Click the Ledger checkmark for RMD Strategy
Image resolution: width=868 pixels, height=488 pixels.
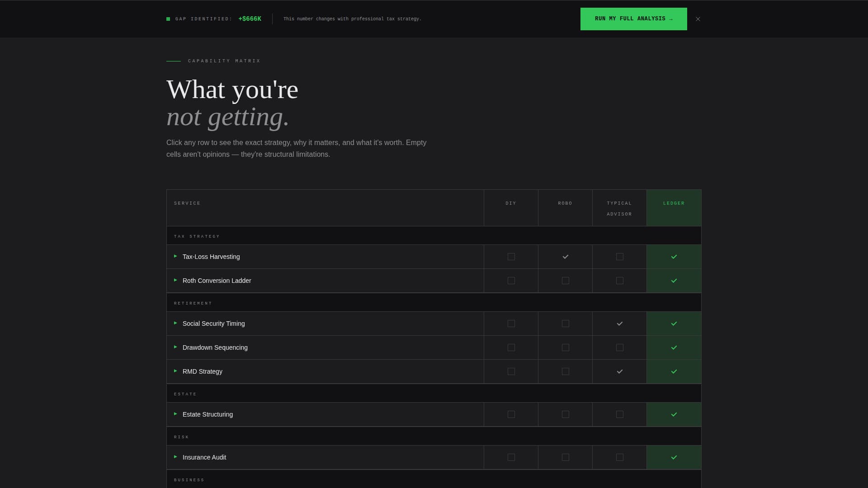674,371
